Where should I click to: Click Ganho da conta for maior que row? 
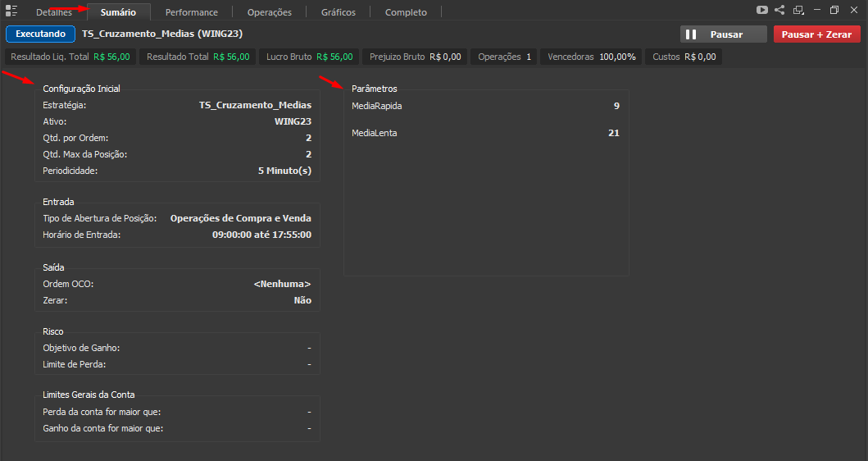pyautogui.click(x=177, y=428)
